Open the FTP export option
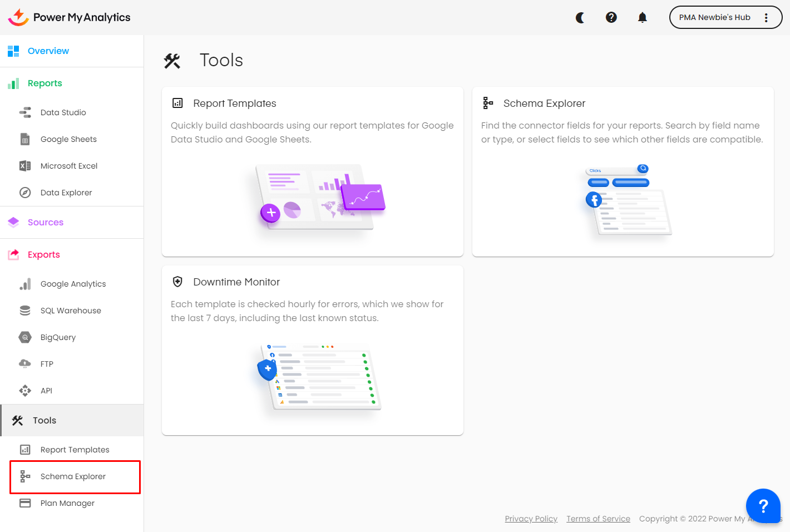The height and width of the screenshot is (532, 790). (x=47, y=364)
